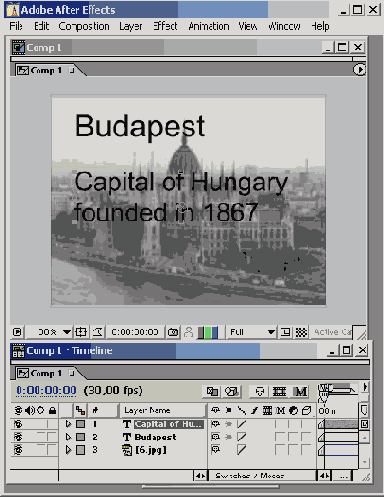Viewport: 384px width, 497px height.
Task: Toggle visibility of the 6.jpg layer
Action: [x=18, y=450]
